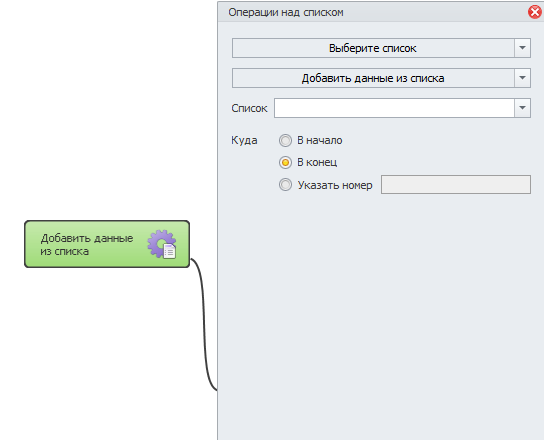Click the connector line leaving the green block
Screen dimensions: 544x440
204,323
